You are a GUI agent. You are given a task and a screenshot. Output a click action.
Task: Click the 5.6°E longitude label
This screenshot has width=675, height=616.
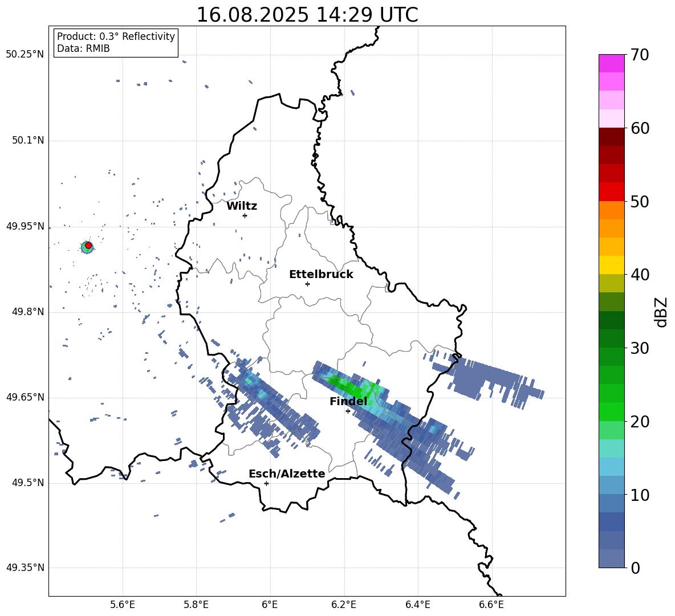[x=123, y=605]
